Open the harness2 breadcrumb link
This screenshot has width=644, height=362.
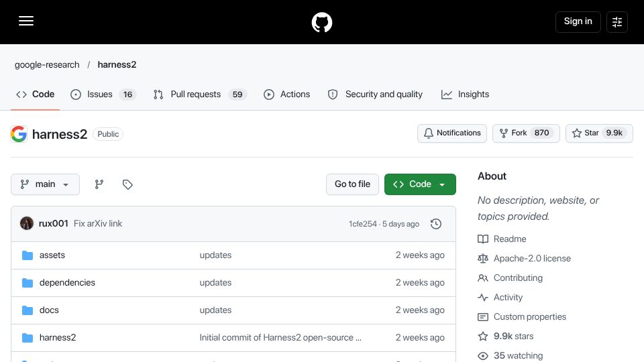[x=117, y=65]
